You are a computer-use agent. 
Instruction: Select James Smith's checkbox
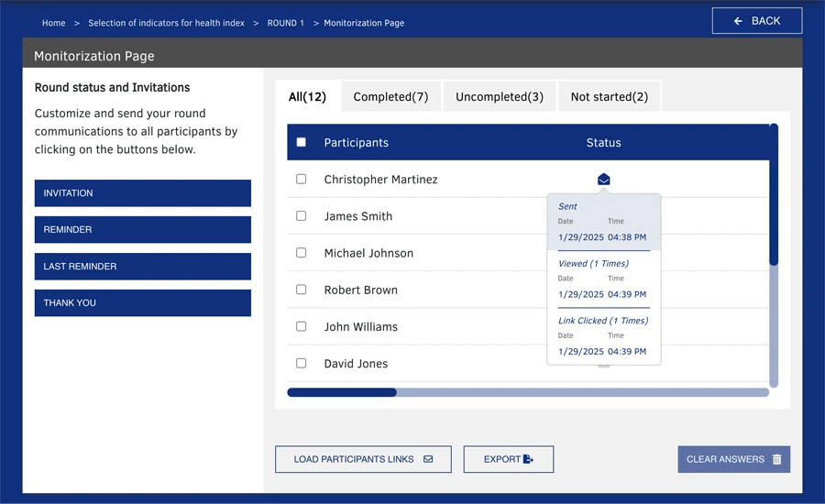click(301, 215)
